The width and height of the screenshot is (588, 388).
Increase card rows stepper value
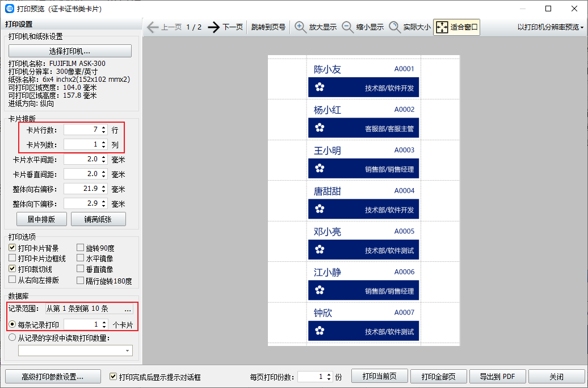(103, 128)
